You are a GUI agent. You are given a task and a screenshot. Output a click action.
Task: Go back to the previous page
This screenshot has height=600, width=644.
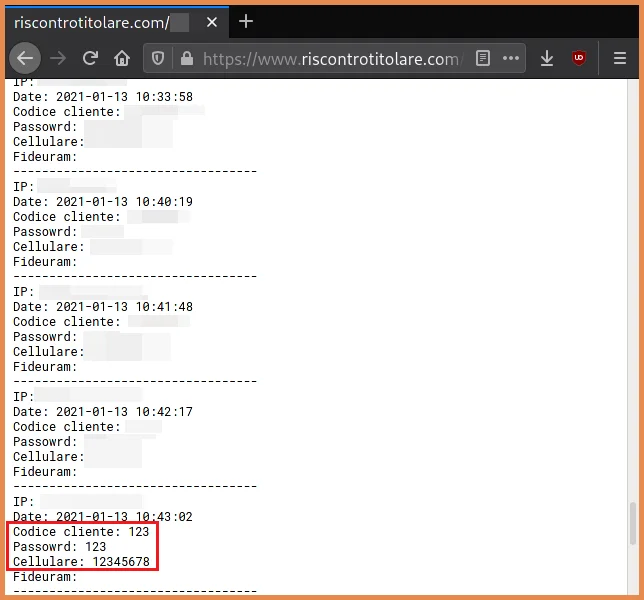click(25, 58)
